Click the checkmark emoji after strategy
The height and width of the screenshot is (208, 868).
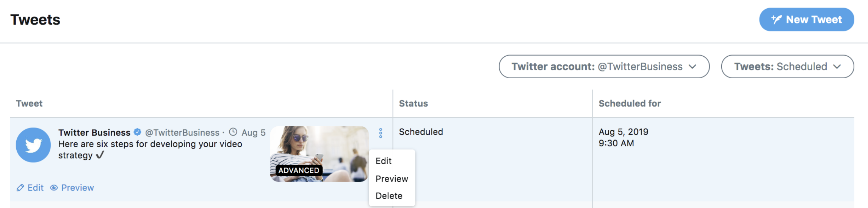100,155
